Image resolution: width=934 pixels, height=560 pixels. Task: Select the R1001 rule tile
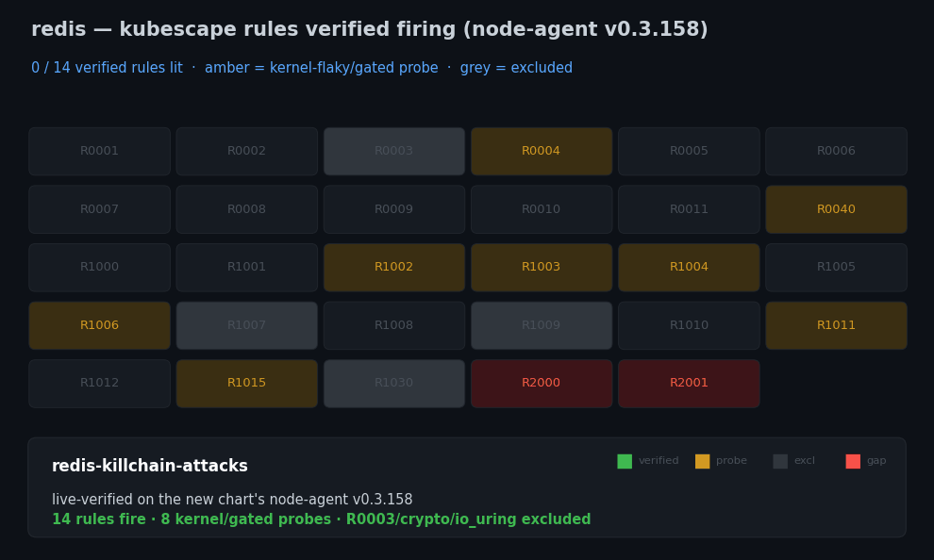point(246,267)
